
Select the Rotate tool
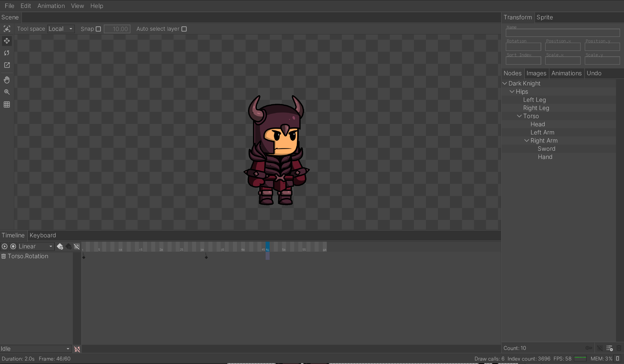coord(7,53)
